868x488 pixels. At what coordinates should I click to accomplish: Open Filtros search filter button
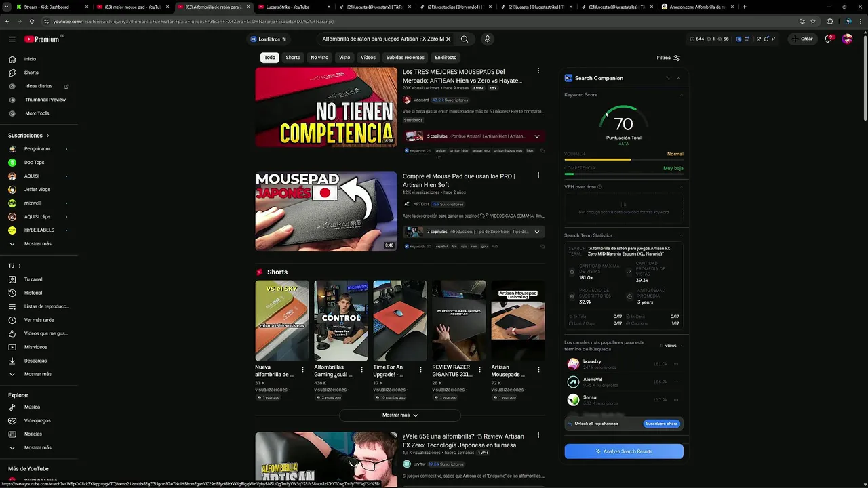pyautogui.click(x=669, y=58)
